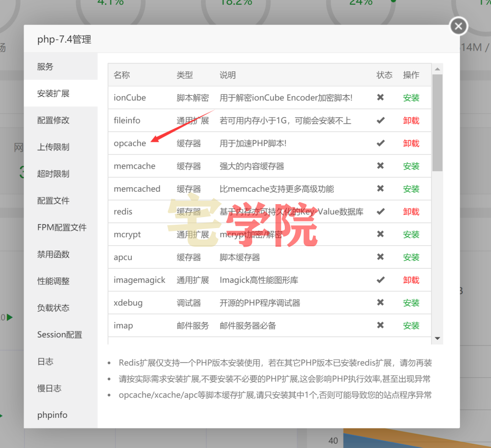Click the scrollbar down arrow of extension list
The height and width of the screenshot is (448, 491).
(x=437, y=338)
